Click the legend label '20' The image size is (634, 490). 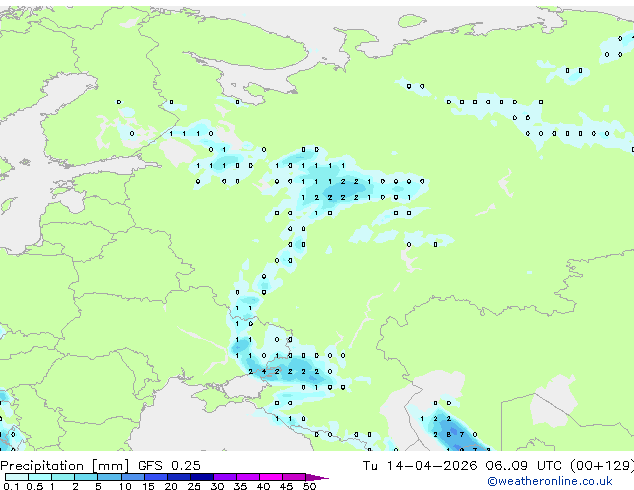coord(171,486)
